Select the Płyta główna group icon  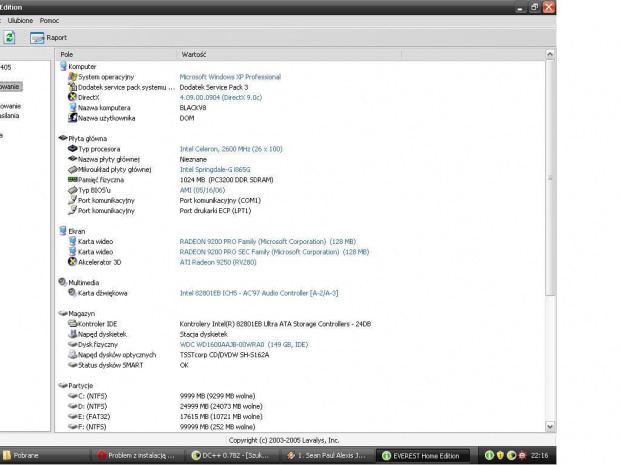click(63, 138)
